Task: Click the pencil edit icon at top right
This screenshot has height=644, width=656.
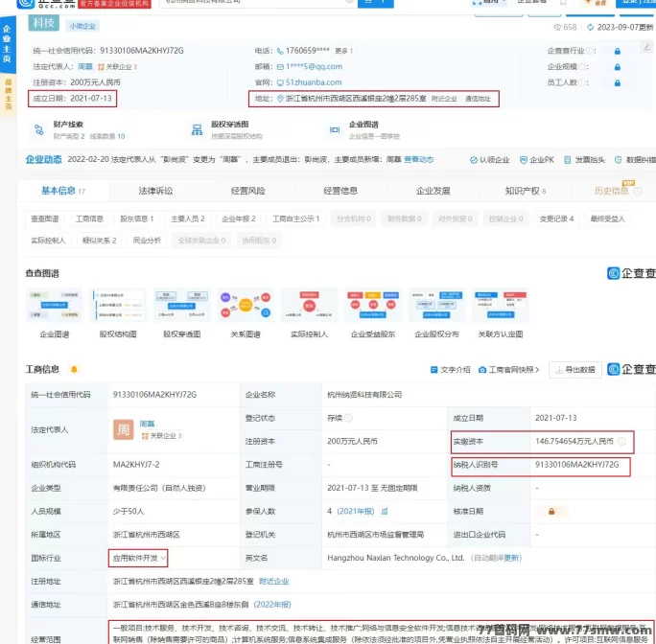Action: 646,46
